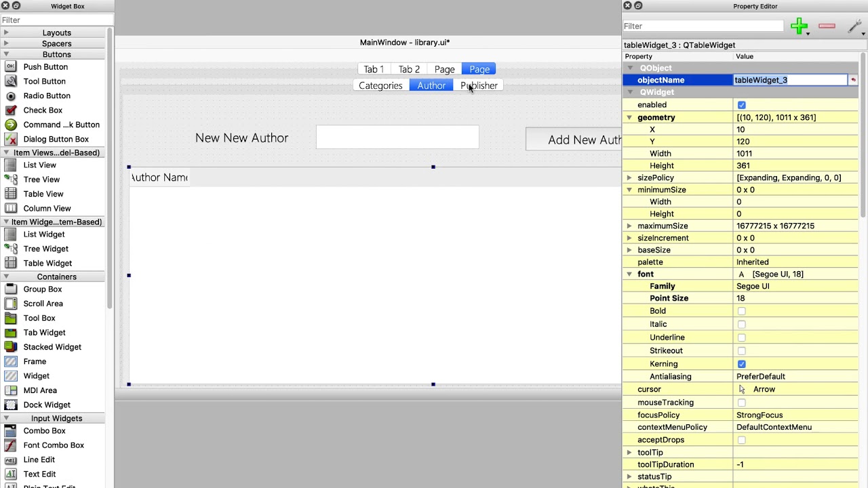
Task: Pick the Table Widget icon
Action: point(11,263)
